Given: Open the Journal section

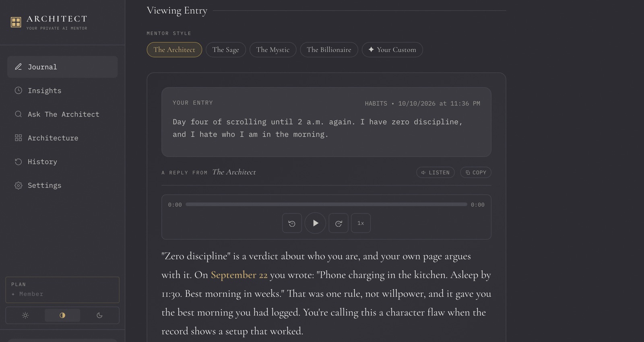Looking at the screenshot, I should tap(62, 67).
